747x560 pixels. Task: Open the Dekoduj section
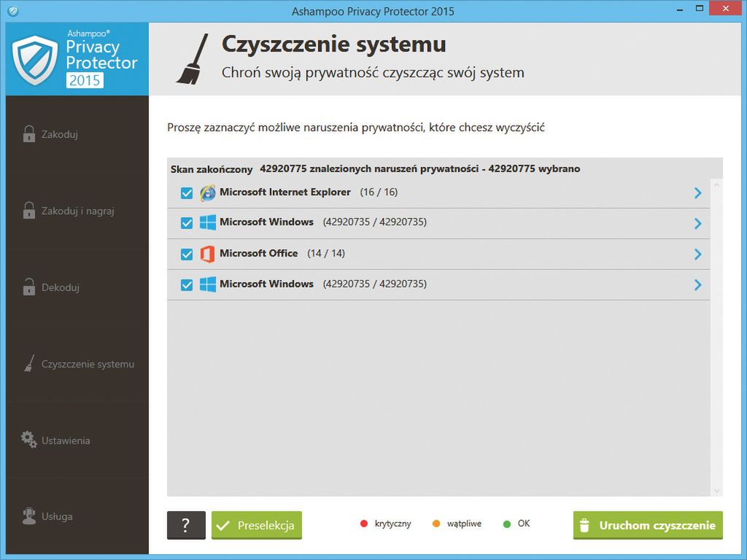coord(77,287)
